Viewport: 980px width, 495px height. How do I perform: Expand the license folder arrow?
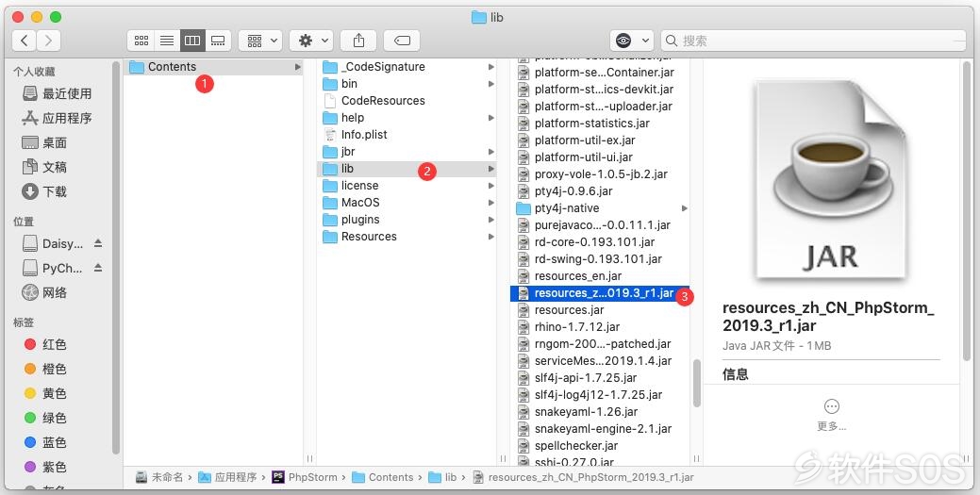click(491, 186)
